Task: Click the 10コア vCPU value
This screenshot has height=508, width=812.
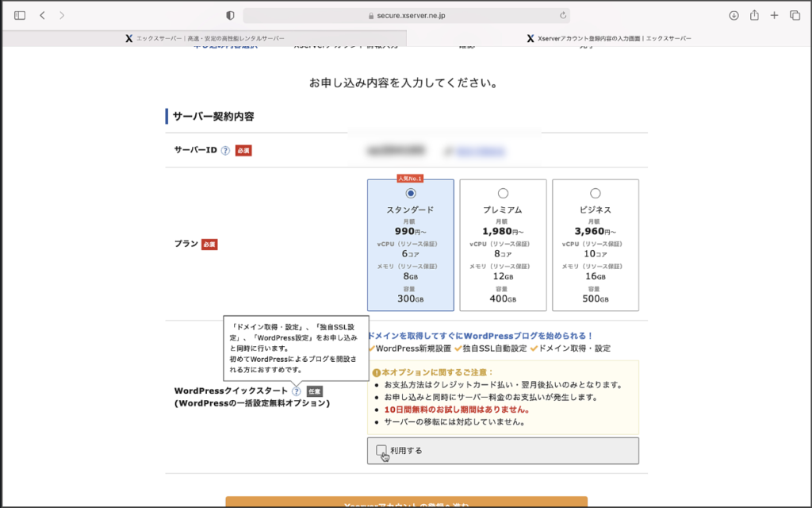Action: coord(595,254)
